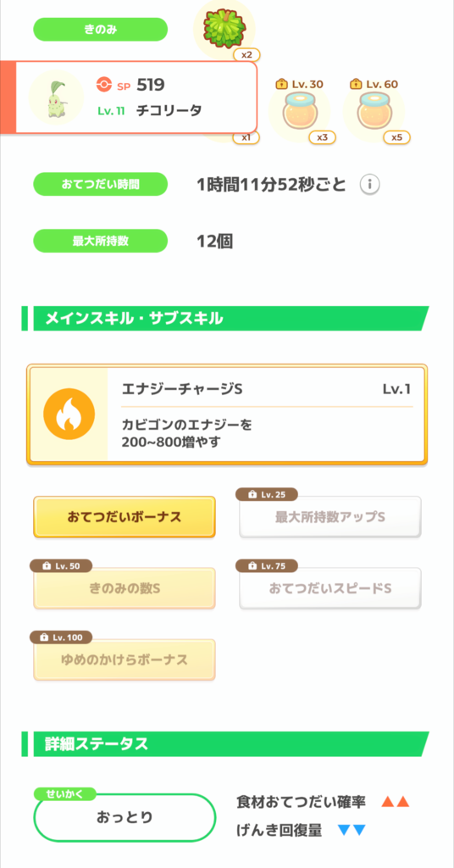
Task: Tap the 最大所持数 green label
Action: tap(101, 241)
